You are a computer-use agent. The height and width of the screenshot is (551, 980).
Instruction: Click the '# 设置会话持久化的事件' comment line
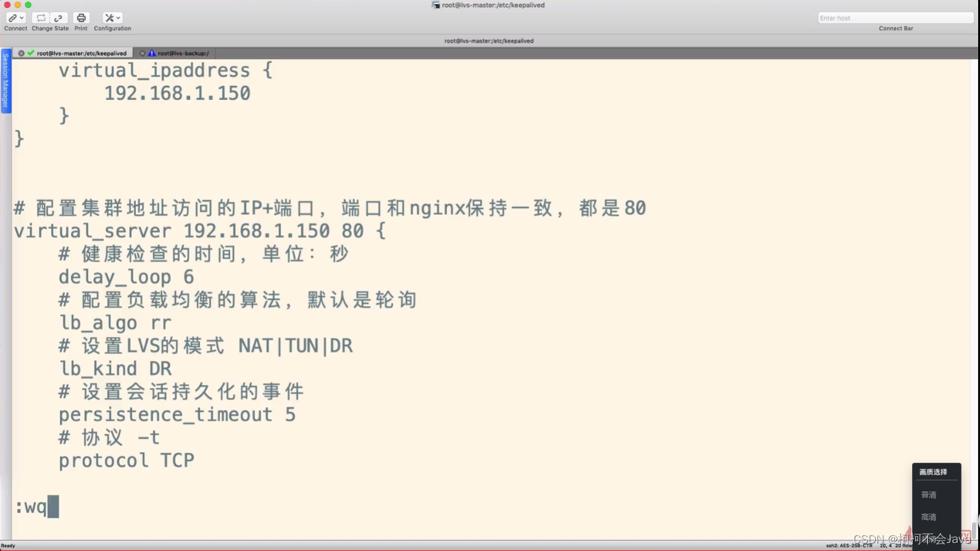click(x=181, y=391)
